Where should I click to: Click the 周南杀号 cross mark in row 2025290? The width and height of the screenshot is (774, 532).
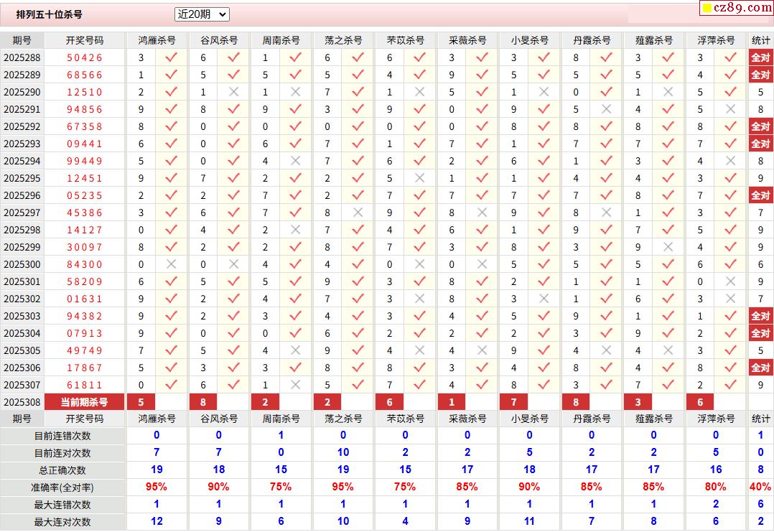point(295,92)
